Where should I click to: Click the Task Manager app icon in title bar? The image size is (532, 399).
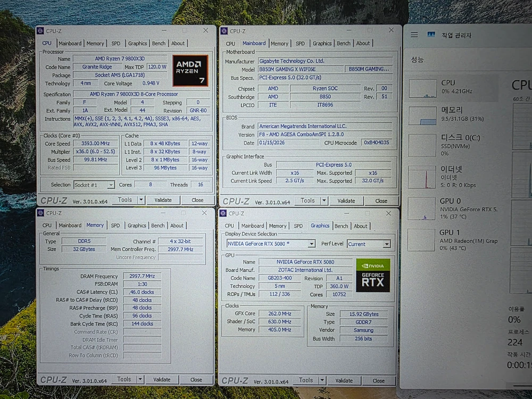point(431,35)
